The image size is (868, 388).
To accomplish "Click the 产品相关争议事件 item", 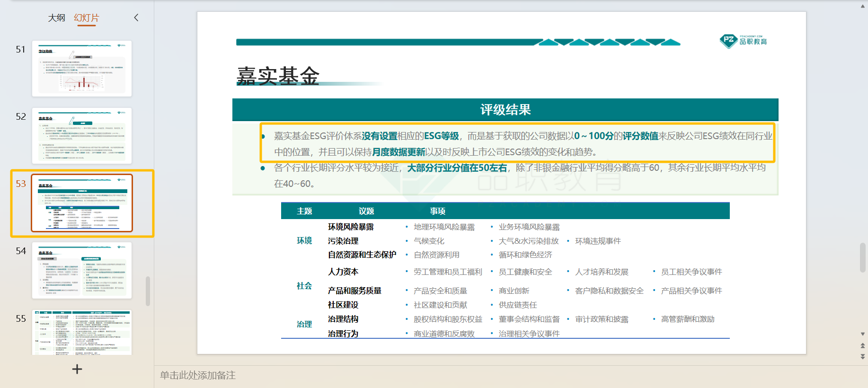I will [x=691, y=291].
